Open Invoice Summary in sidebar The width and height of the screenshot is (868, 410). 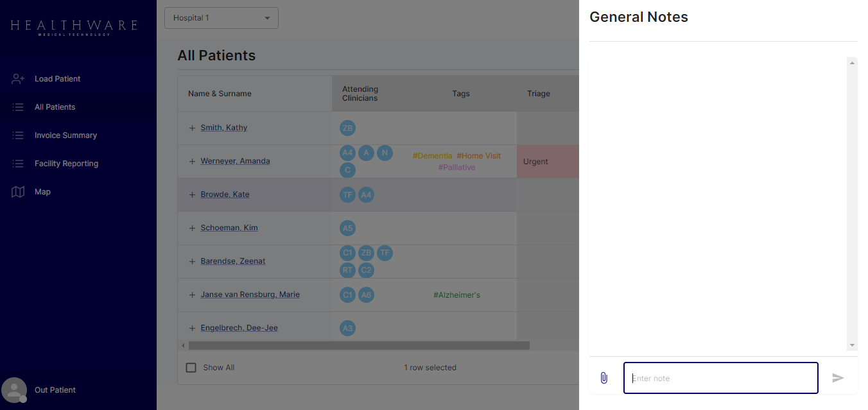click(65, 135)
